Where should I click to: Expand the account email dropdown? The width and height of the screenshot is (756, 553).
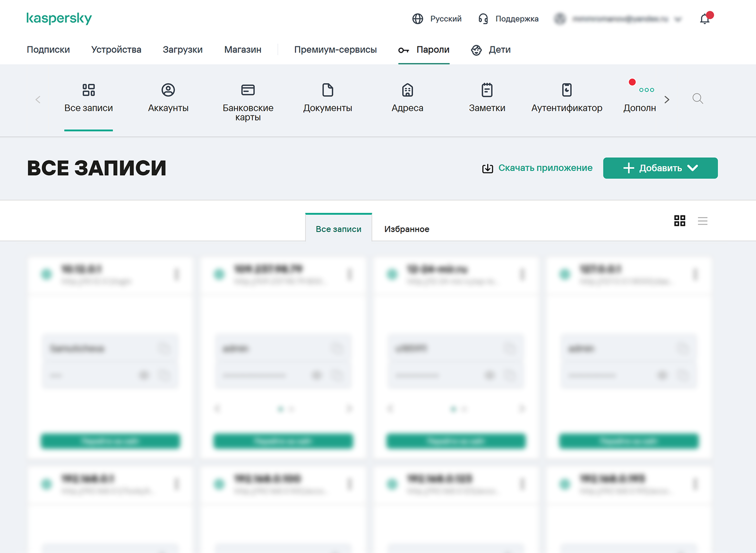(678, 19)
